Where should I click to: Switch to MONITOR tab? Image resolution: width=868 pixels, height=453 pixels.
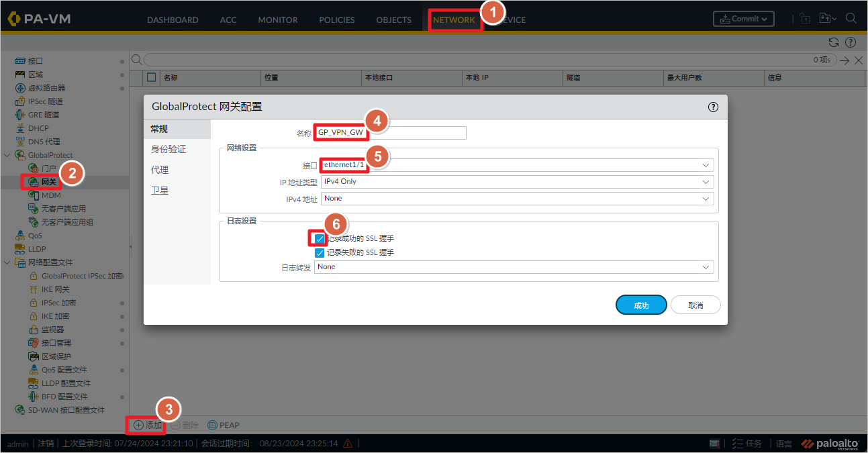[278, 19]
